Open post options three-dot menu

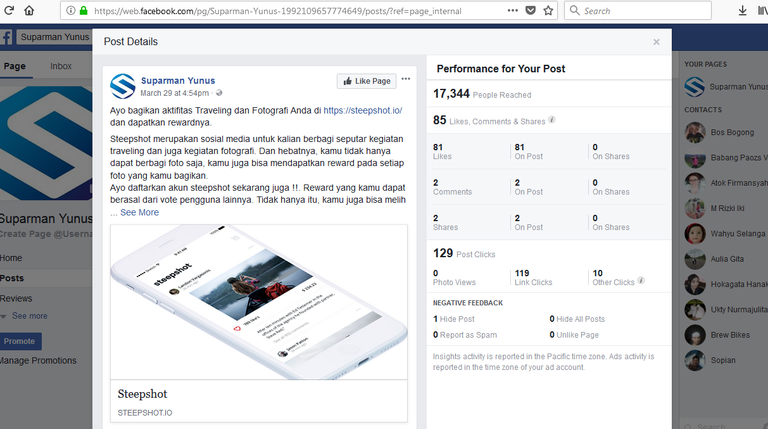point(406,79)
